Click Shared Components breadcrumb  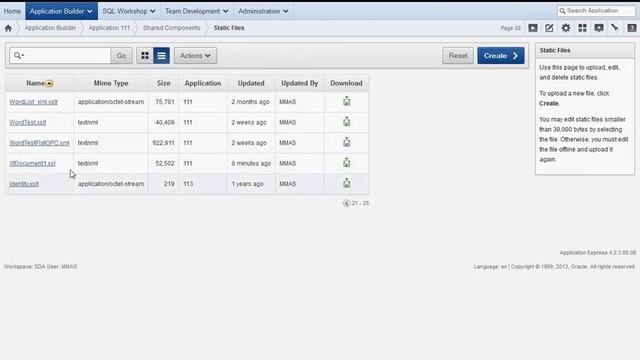(171, 28)
